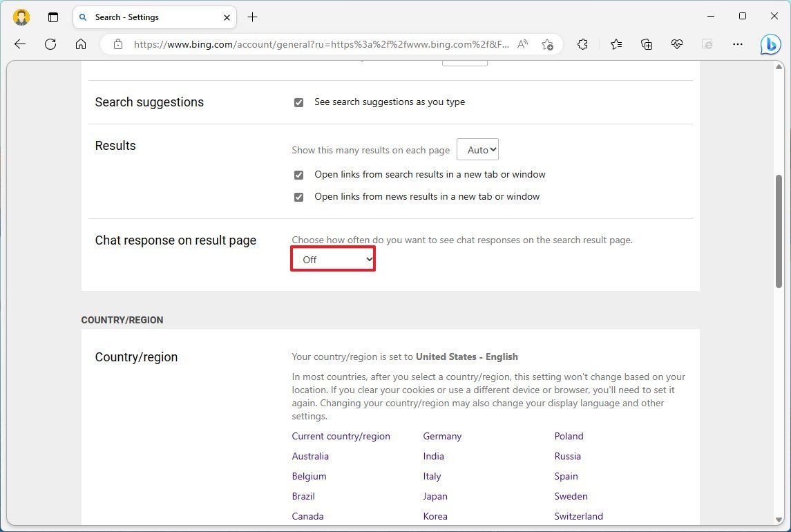The height and width of the screenshot is (532, 791).
Task: Open the Tab actions menu
Action: pyautogui.click(x=53, y=17)
